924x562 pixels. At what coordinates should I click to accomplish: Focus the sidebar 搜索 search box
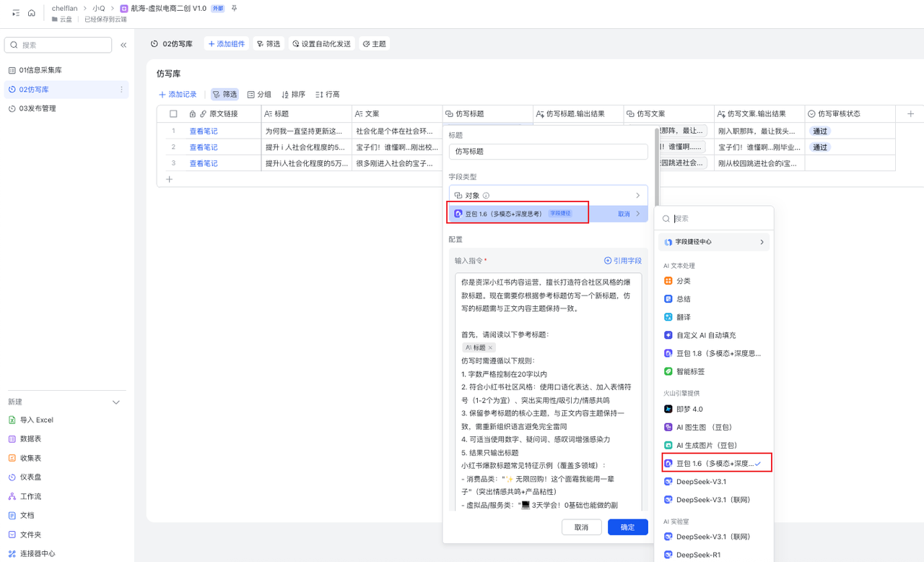point(58,45)
